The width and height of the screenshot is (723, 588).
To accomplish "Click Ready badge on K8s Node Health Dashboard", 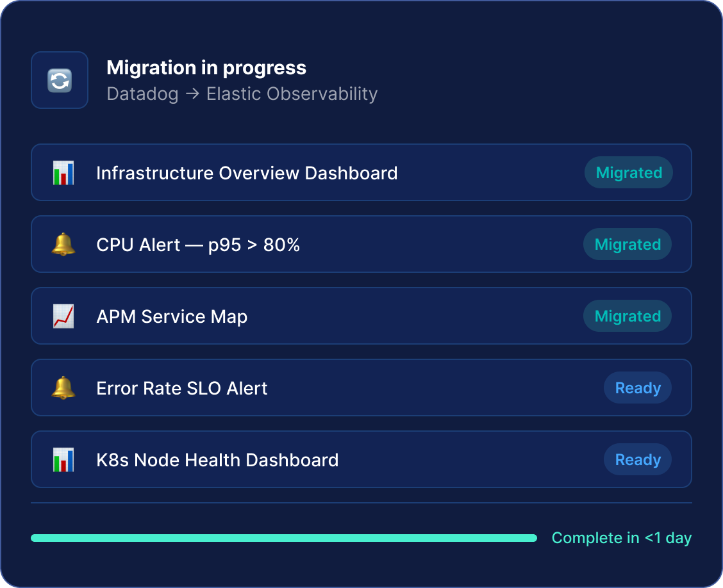I will (637, 460).
